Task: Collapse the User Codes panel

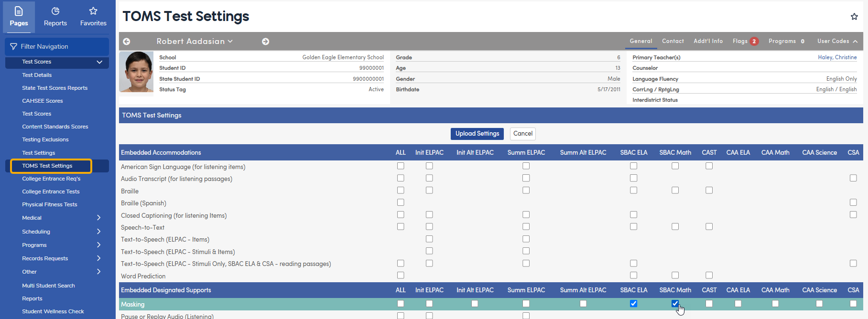Action: pos(855,42)
